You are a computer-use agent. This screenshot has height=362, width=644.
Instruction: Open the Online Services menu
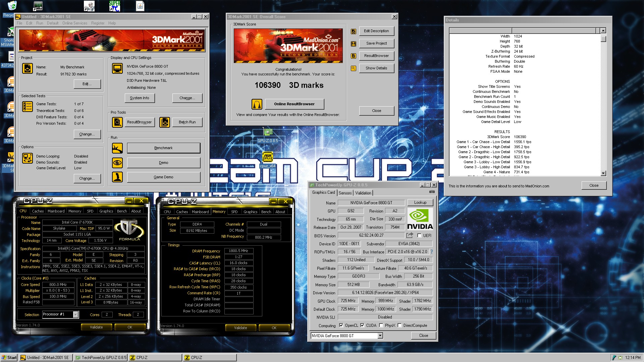[x=75, y=23]
